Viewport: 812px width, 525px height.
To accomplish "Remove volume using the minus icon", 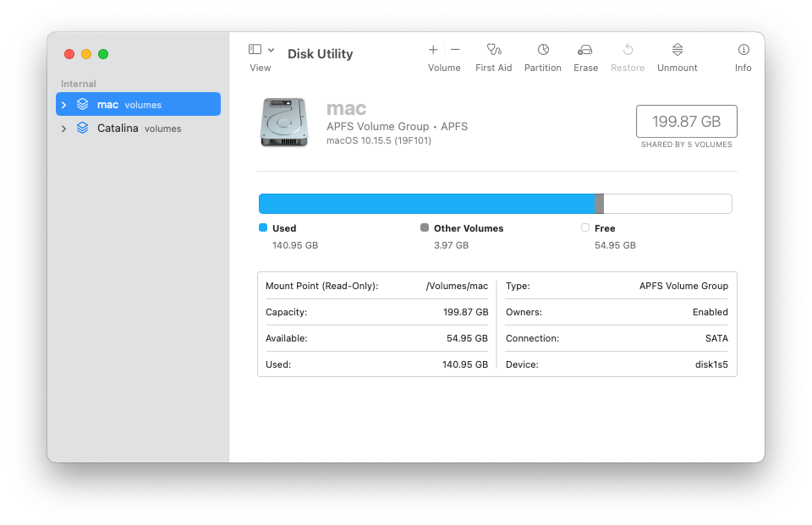I will tap(455, 50).
